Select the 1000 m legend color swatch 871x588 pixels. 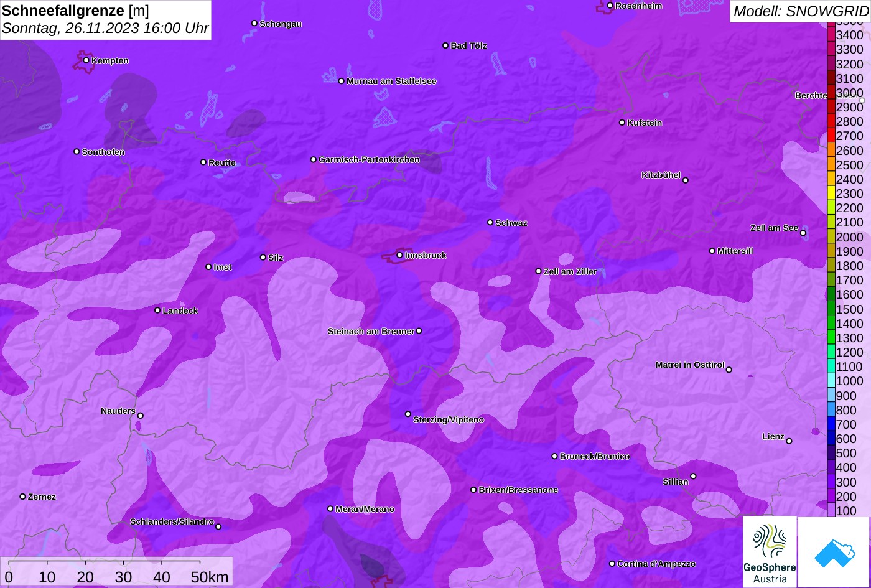[831, 381]
